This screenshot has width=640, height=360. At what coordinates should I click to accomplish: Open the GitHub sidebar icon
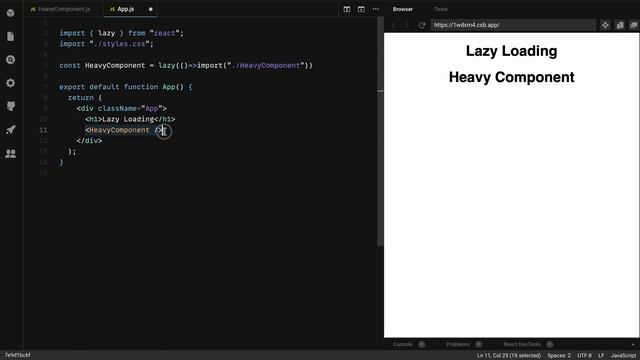pos(11,106)
